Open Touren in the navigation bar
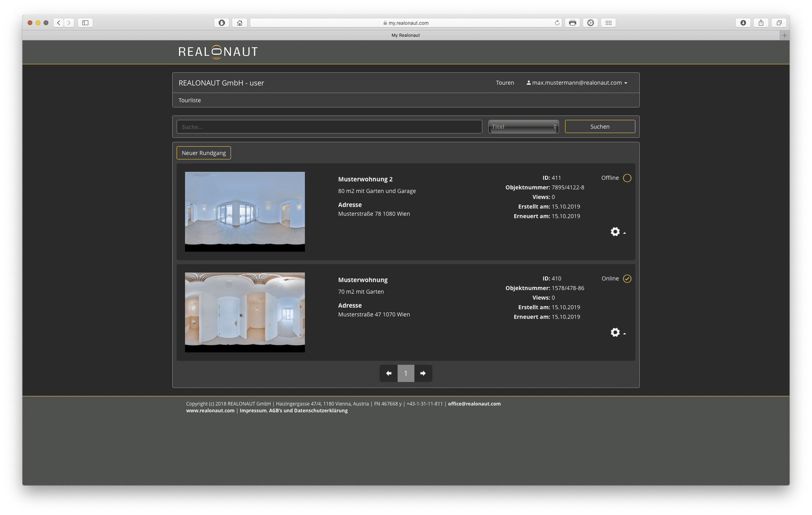 (x=505, y=83)
